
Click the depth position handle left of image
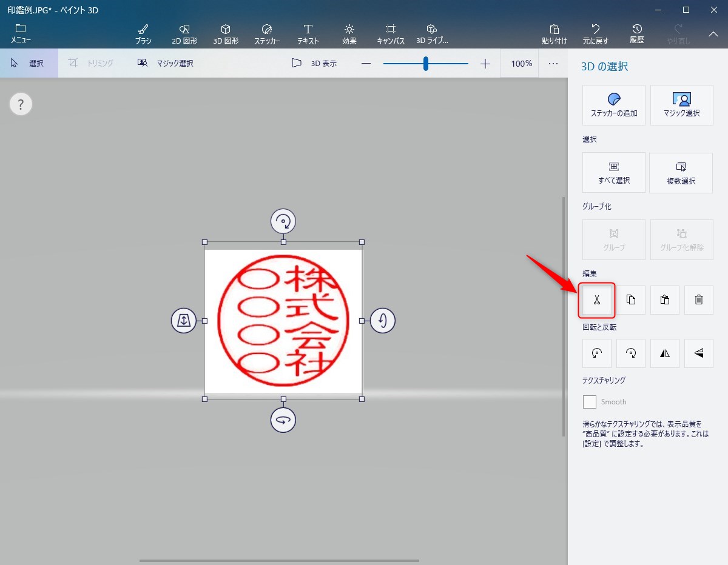[x=184, y=320]
